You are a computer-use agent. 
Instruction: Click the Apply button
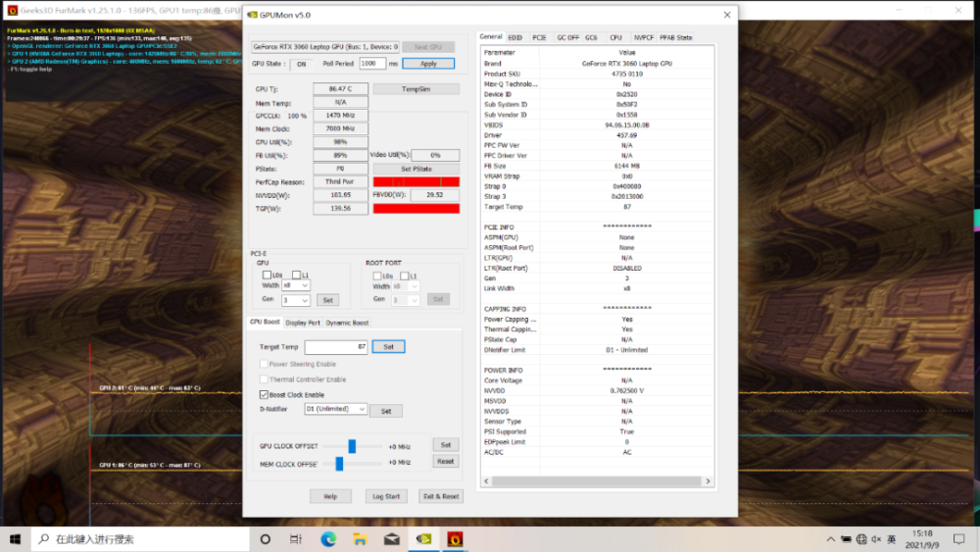(x=428, y=64)
